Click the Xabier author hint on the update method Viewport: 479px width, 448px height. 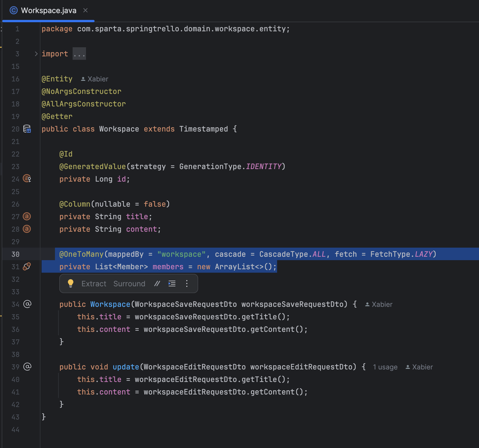419,367
